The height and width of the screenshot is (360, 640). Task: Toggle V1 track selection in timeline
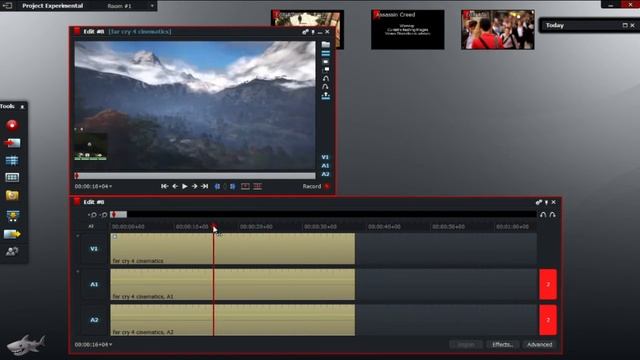click(94, 249)
